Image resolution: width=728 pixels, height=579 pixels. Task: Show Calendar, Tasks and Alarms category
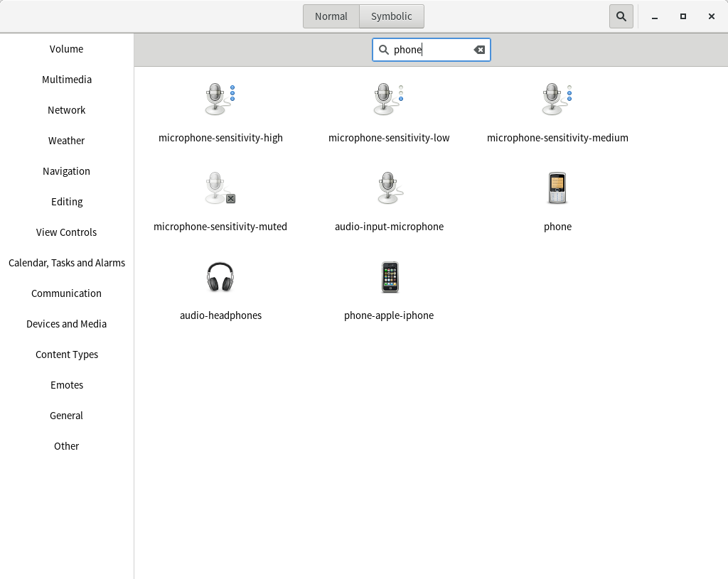tap(66, 263)
